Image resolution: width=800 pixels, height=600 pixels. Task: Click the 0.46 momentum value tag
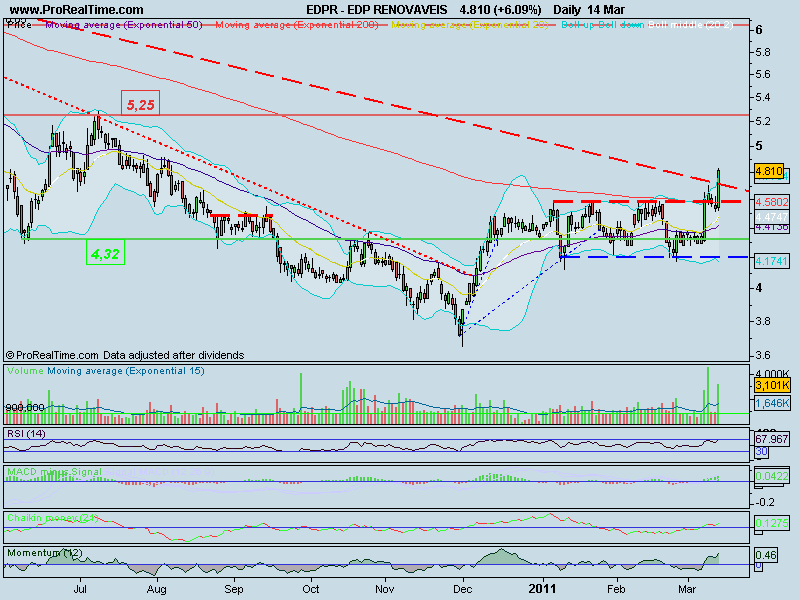766,555
